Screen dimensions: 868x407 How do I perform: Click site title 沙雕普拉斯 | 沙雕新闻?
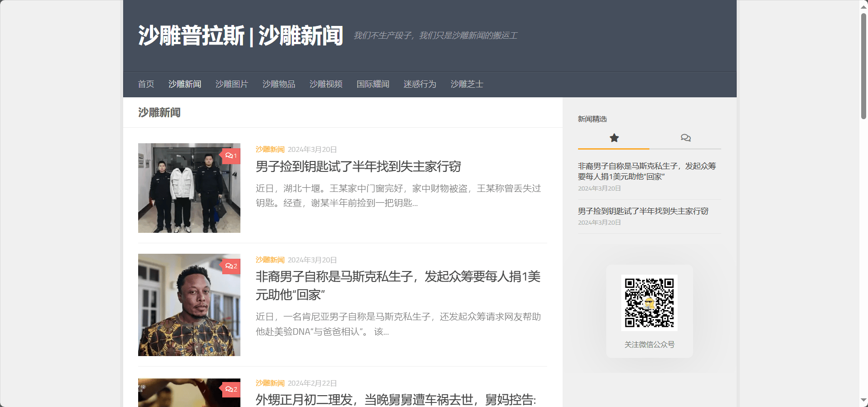pos(240,35)
